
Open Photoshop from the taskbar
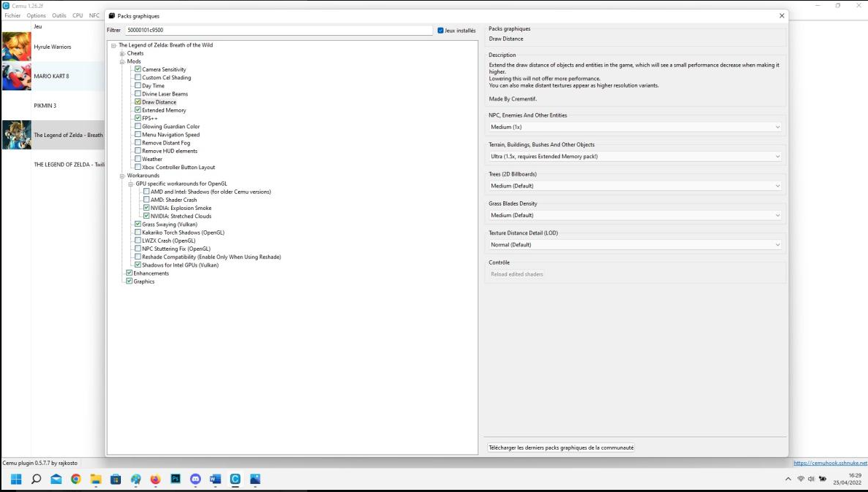coord(175,479)
